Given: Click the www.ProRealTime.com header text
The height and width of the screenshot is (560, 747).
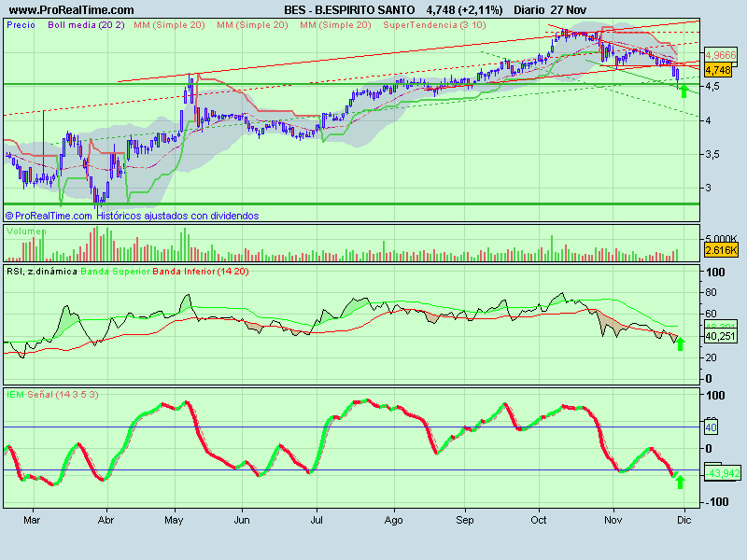Looking at the screenshot, I should (x=72, y=10).
